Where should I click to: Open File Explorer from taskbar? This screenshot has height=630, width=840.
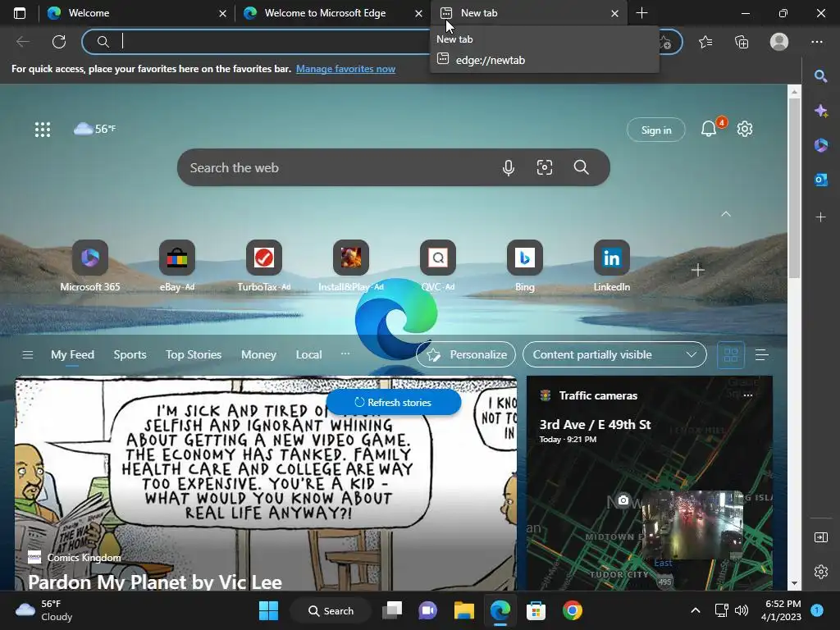point(464,610)
